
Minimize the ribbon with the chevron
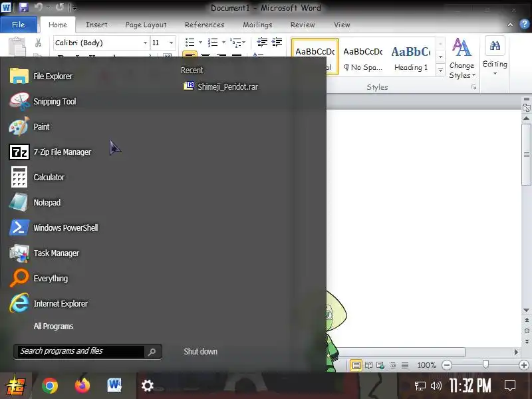(x=510, y=25)
